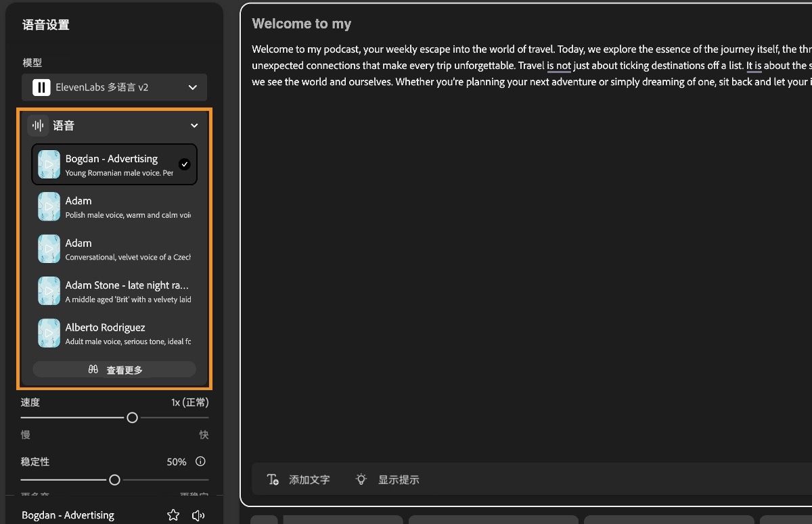Play the Adam Stone voice preview thumbnail
This screenshot has height=524, width=812.
[48, 291]
